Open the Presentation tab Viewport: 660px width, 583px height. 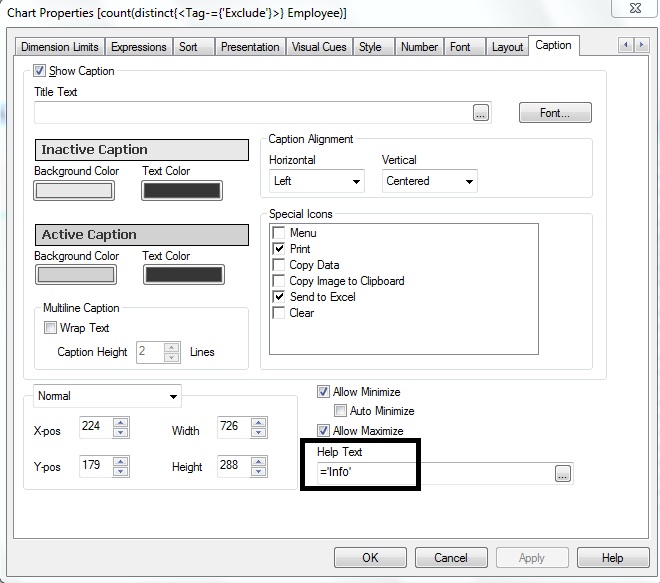click(x=250, y=47)
